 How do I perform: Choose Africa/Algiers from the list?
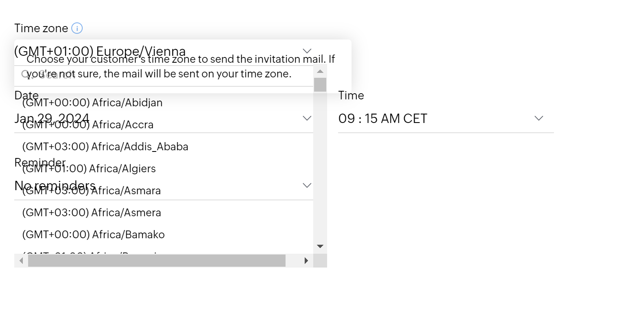[89, 169]
